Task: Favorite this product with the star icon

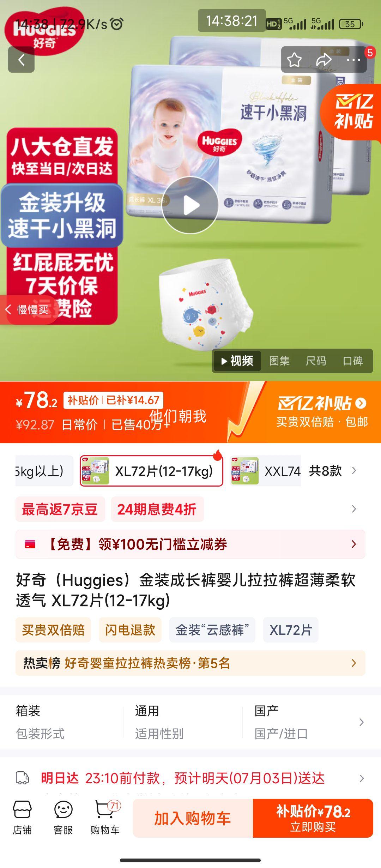Action: pos(294,60)
